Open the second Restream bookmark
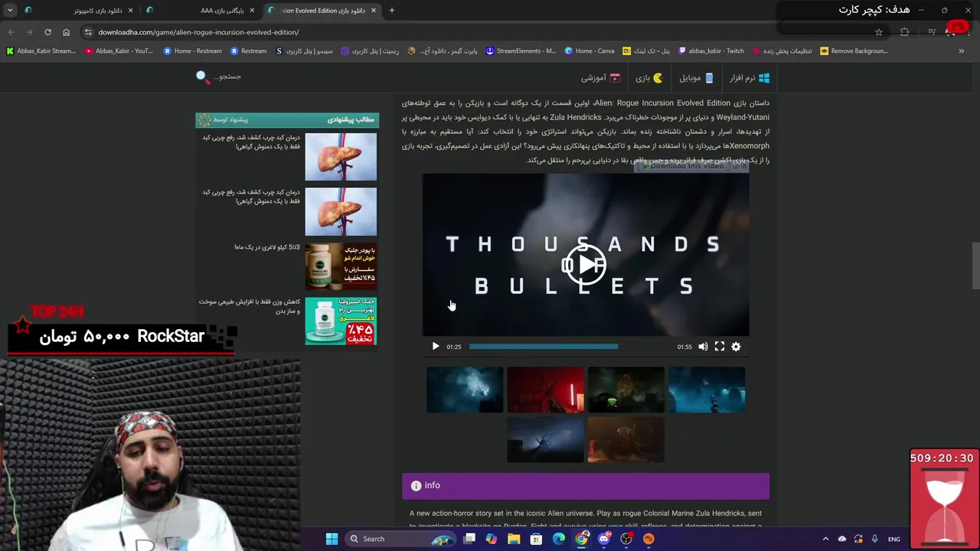The width and height of the screenshot is (980, 551). [249, 51]
